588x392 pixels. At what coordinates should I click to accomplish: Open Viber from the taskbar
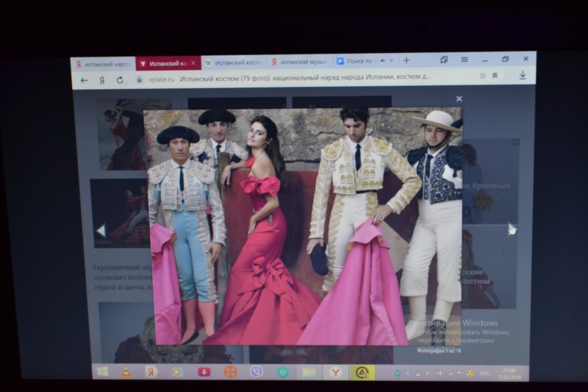[x=257, y=371]
